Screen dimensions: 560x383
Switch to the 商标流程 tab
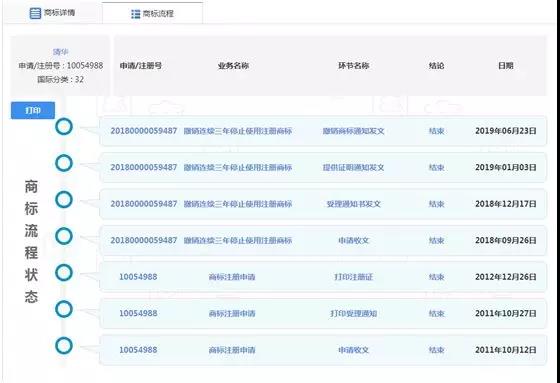tap(152, 14)
